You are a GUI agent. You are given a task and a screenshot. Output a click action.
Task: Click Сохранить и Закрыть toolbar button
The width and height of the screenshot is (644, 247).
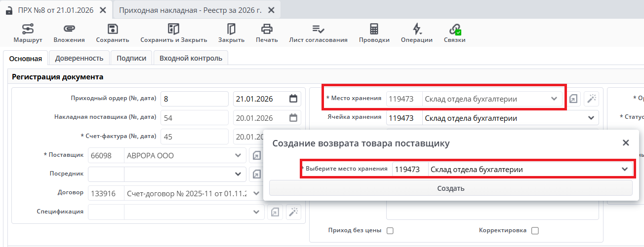point(173,33)
